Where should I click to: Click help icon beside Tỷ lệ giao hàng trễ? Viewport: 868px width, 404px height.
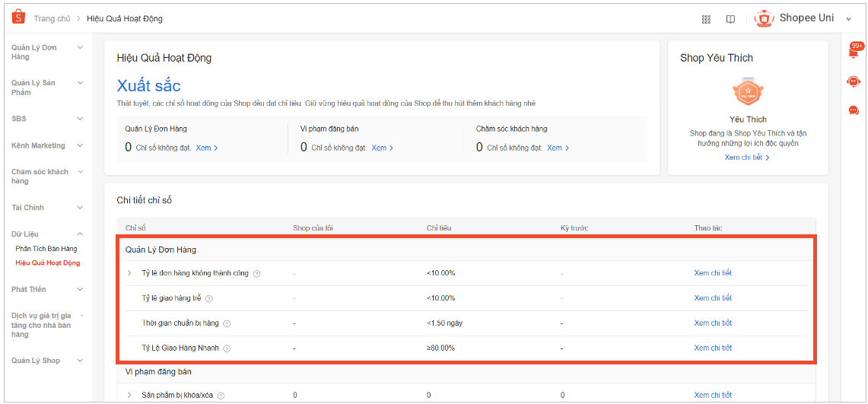point(209,298)
